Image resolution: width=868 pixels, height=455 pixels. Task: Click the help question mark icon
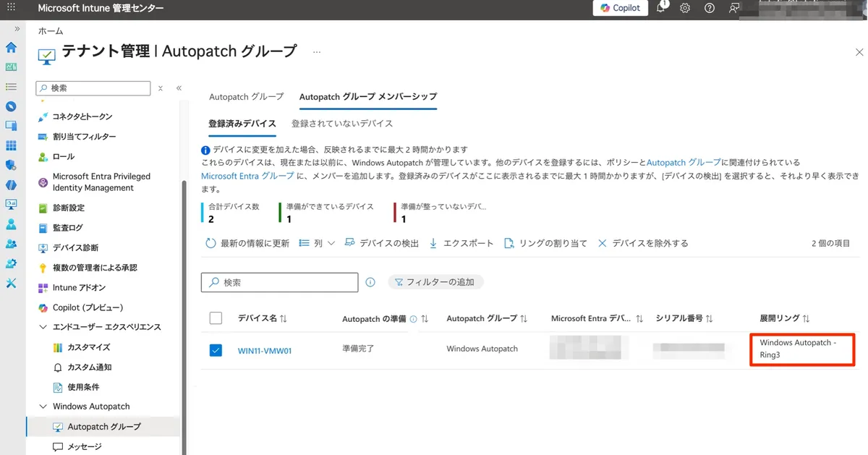[x=710, y=8]
